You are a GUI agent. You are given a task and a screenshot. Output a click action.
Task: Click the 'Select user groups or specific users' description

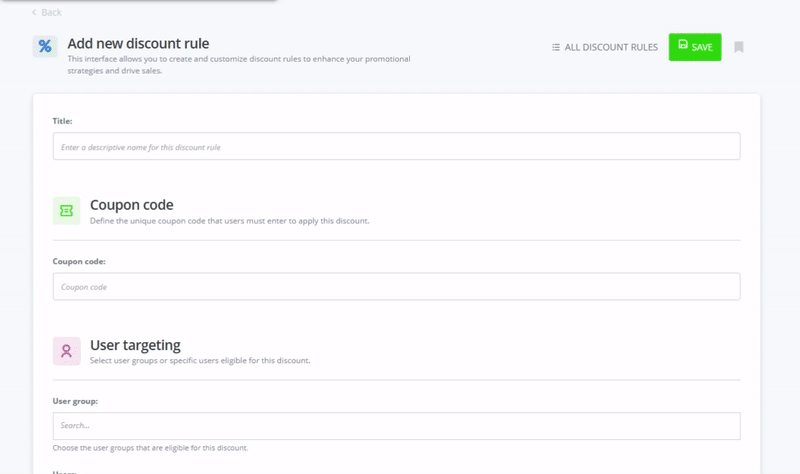(x=200, y=361)
